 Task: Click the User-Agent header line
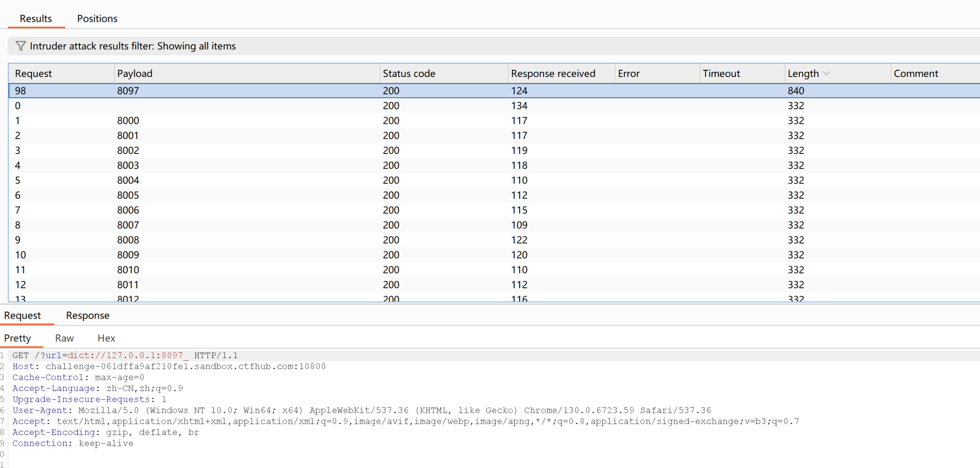pyautogui.click(x=362, y=410)
